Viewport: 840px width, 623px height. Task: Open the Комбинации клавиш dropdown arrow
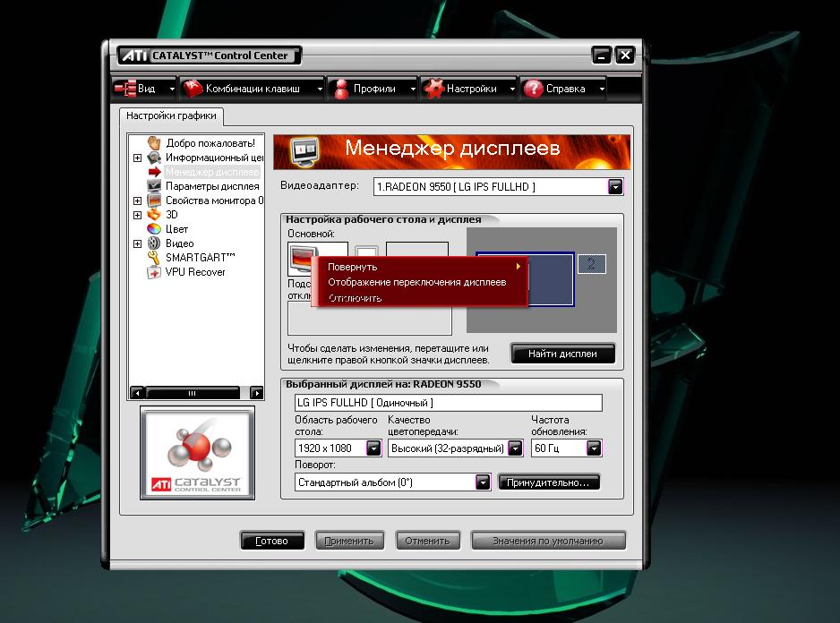click(x=320, y=89)
